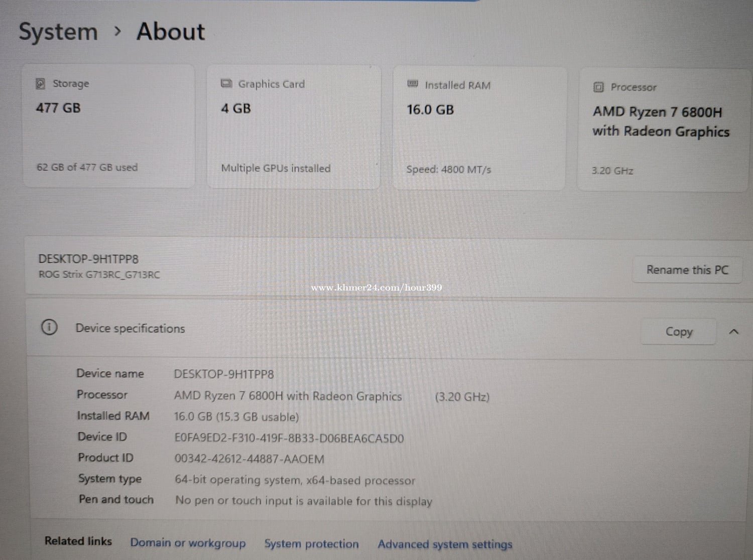Click the Installed RAM icon

[413, 84]
